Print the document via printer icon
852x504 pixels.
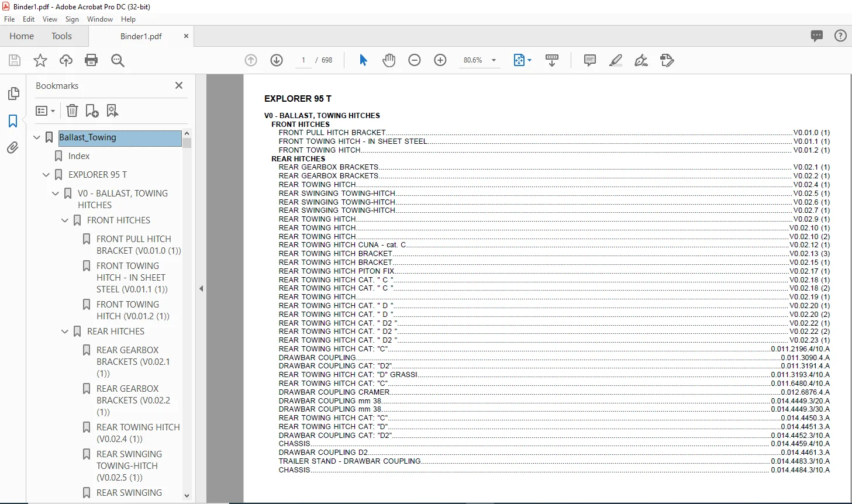click(x=91, y=60)
